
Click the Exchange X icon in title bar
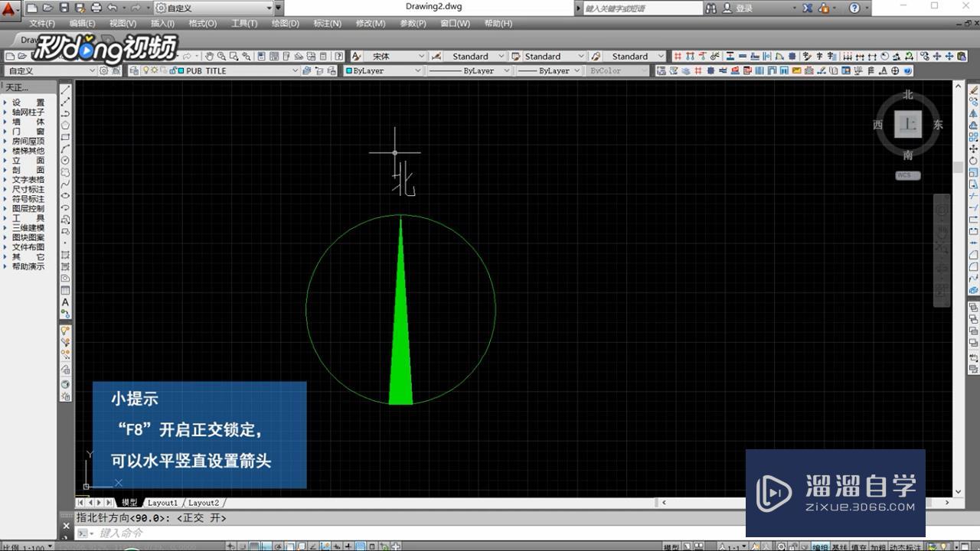(x=807, y=8)
